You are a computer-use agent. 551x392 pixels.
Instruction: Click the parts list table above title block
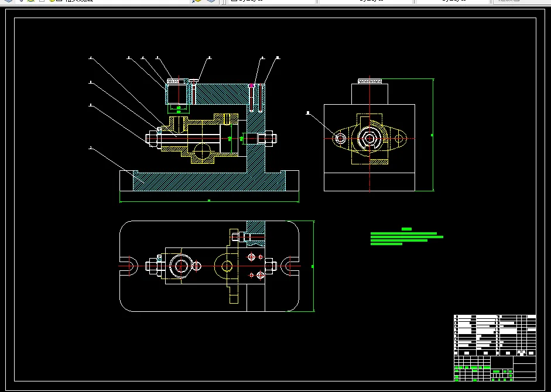coord(495,335)
